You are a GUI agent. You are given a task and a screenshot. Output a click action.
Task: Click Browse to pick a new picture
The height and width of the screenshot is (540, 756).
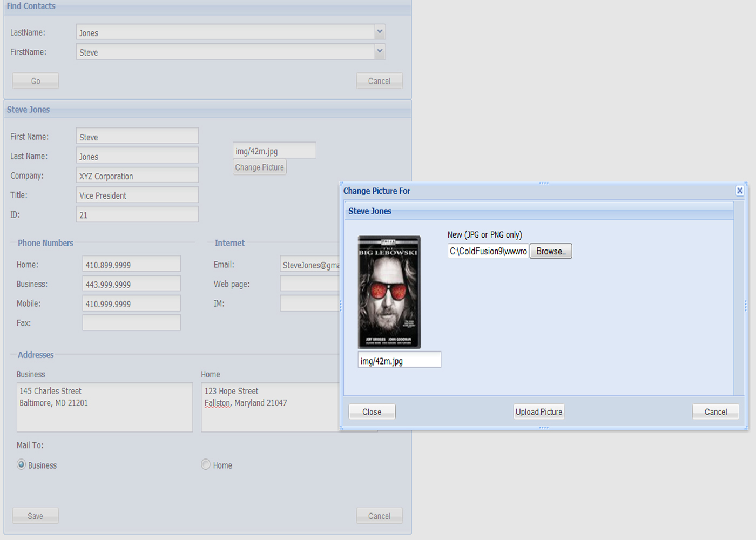pyautogui.click(x=550, y=251)
